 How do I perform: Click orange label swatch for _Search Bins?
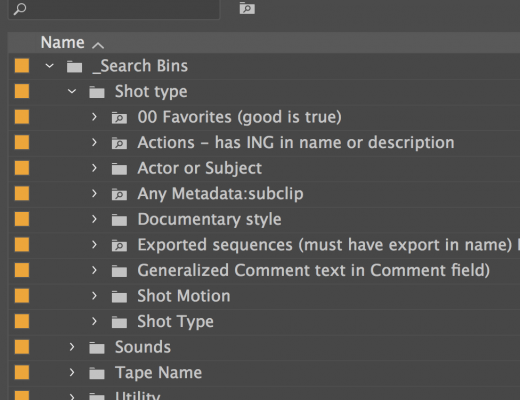[x=22, y=66]
